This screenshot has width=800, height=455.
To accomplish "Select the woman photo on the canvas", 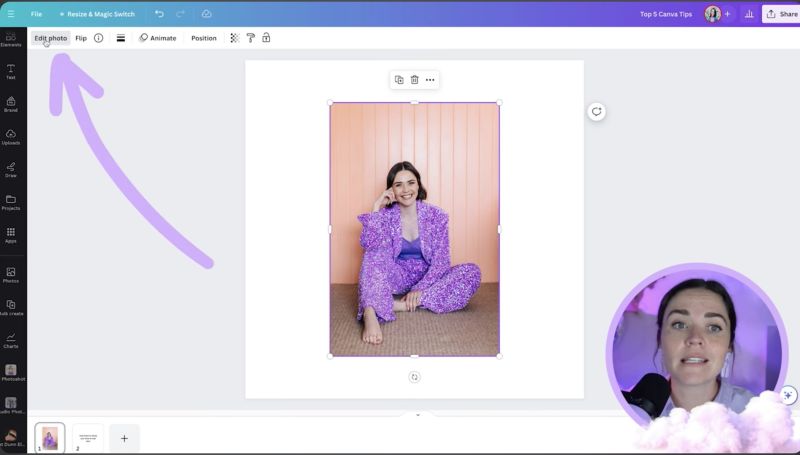I will [x=414, y=229].
